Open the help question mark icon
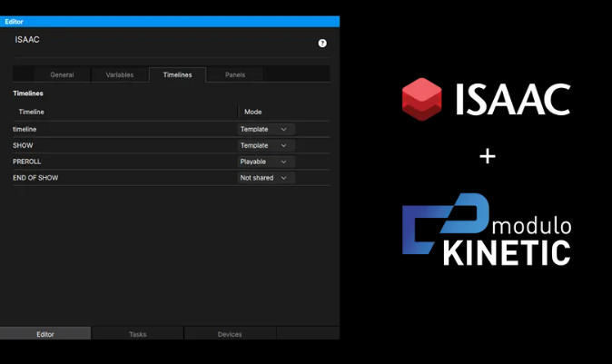612x364 pixels. point(322,44)
